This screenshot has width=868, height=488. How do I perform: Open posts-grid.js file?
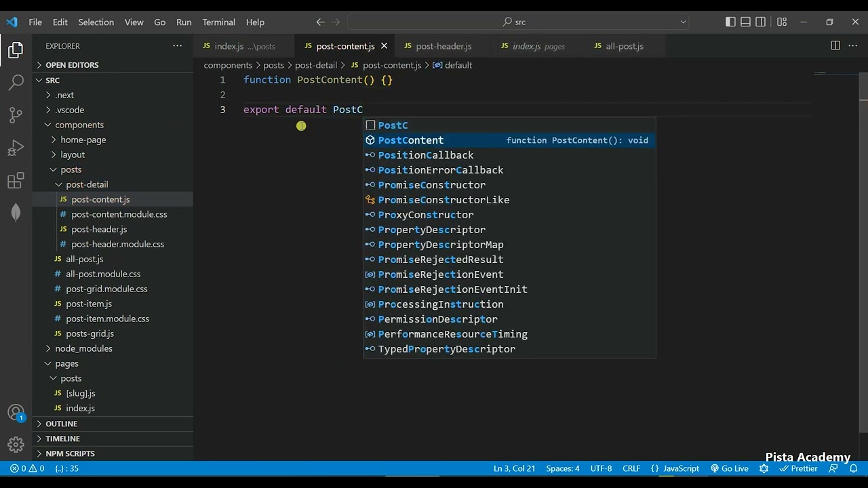click(x=113, y=333)
